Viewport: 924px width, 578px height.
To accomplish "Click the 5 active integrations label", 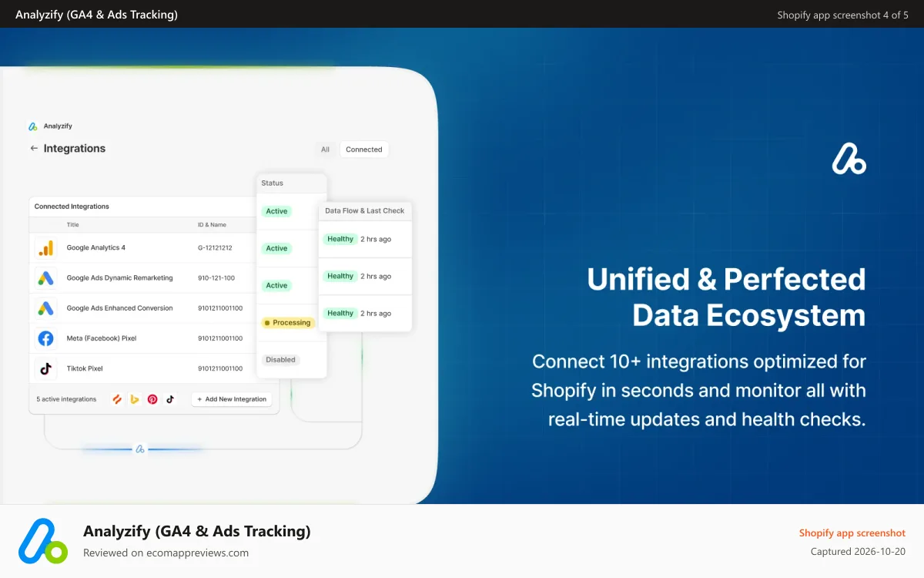I will (67, 399).
